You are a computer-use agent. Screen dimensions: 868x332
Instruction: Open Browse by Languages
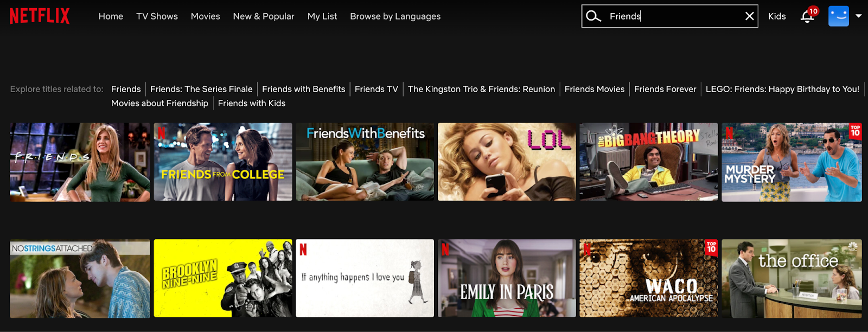pos(395,16)
